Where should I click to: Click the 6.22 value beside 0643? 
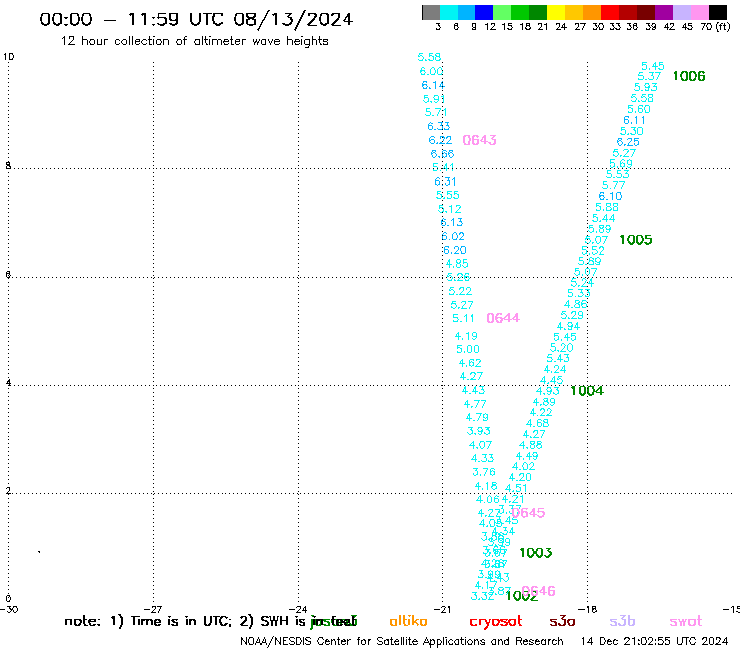pyautogui.click(x=440, y=140)
